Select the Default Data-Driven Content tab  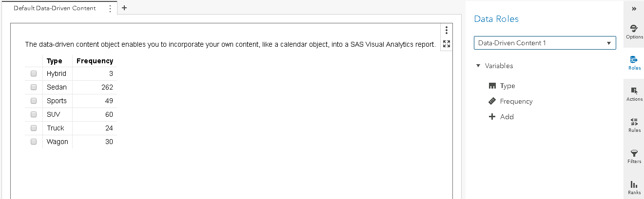55,8
